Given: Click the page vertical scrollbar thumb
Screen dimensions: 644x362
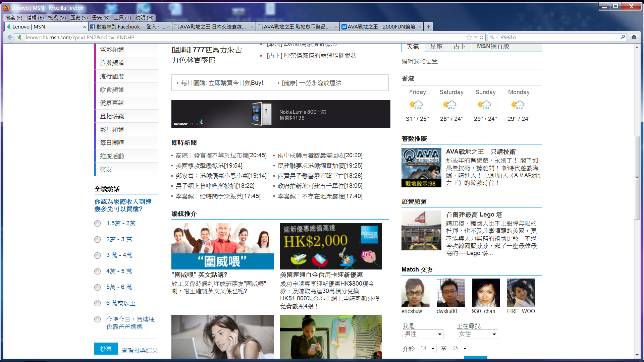Looking at the screenshot, I should pyautogui.click(x=637, y=178).
